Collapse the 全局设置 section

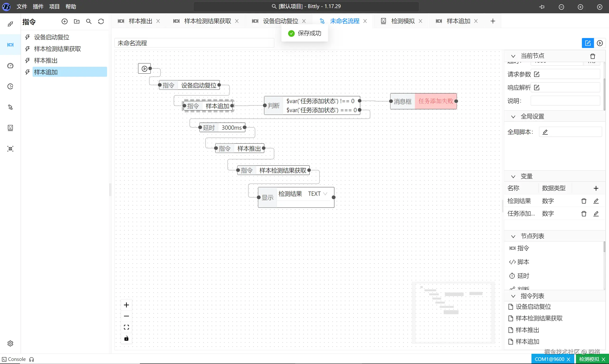[513, 116]
